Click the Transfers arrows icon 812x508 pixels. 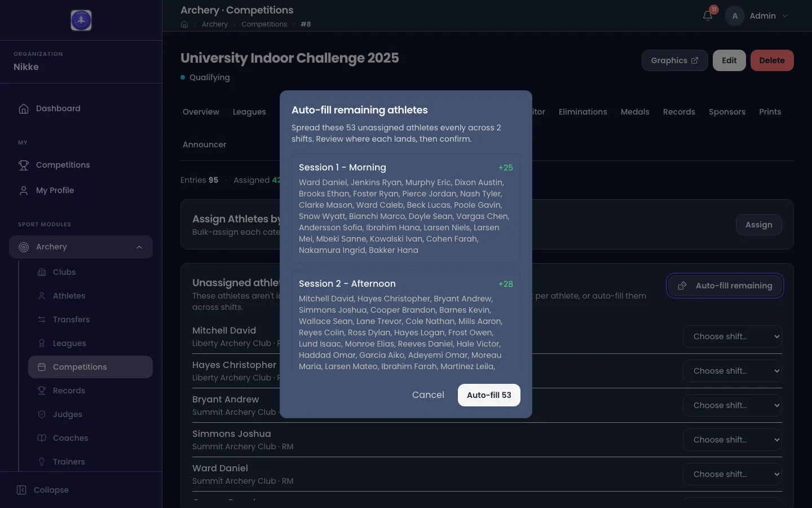point(42,319)
